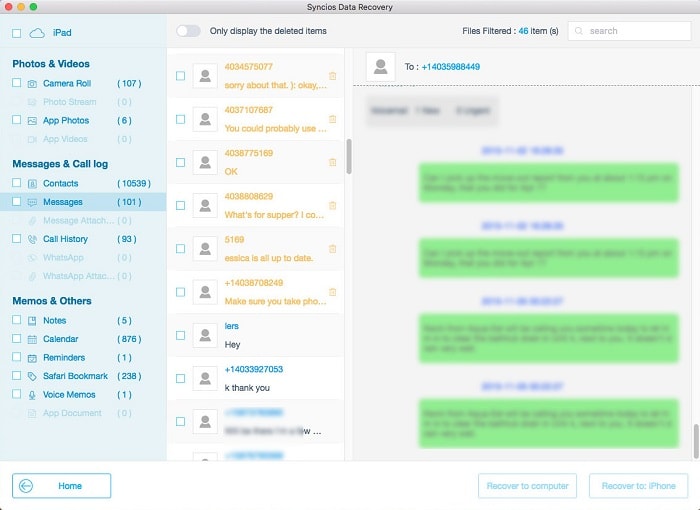Check the iPad device checkbox
Screen dimensions: 700x510
point(17,33)
